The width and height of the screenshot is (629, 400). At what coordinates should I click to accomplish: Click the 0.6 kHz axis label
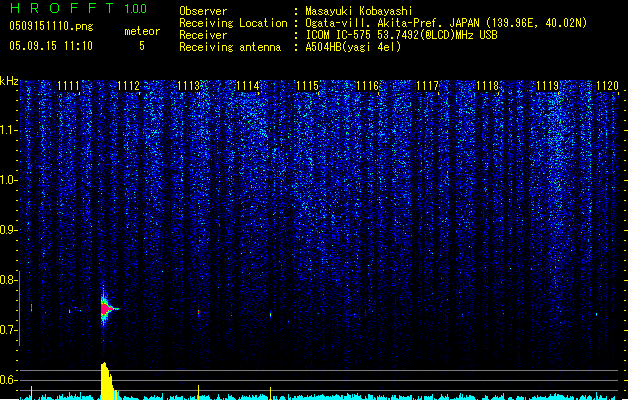tap(8, 380)
